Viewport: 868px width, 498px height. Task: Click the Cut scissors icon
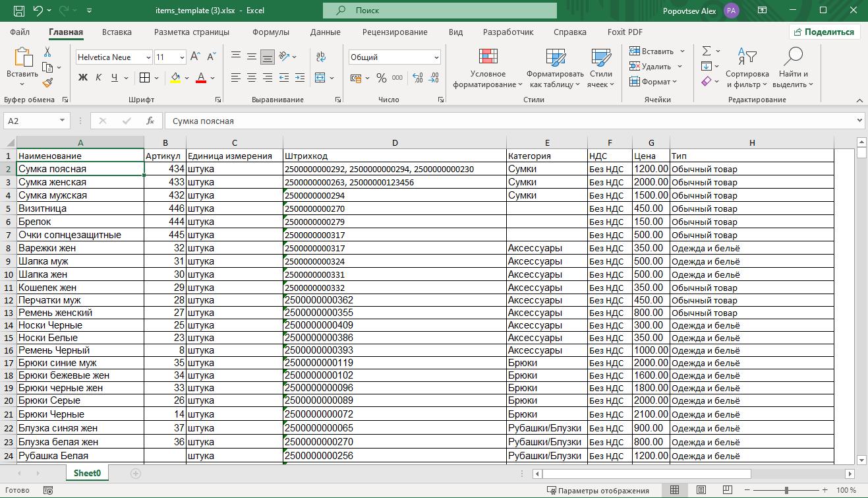[47, 52]
